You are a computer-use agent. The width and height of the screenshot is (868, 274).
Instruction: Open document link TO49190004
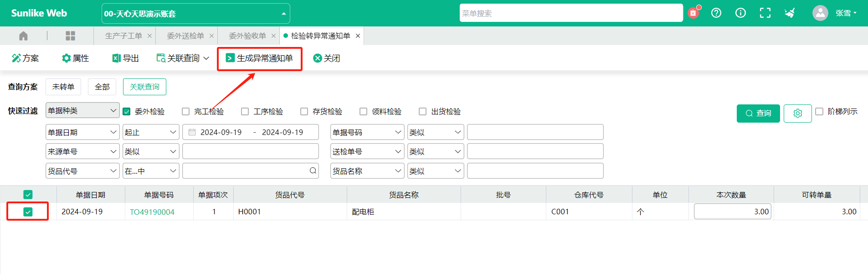click(152, 212)
